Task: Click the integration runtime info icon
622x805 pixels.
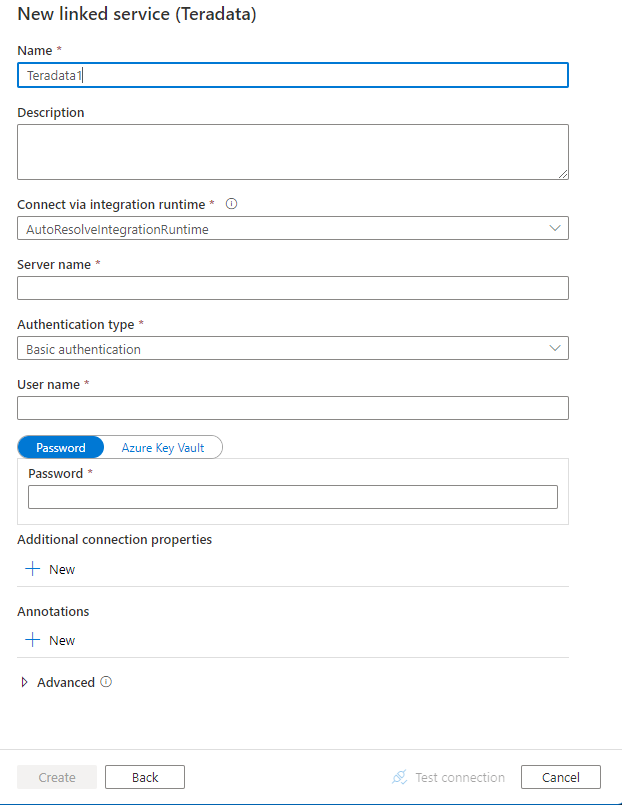Action: 231,204
